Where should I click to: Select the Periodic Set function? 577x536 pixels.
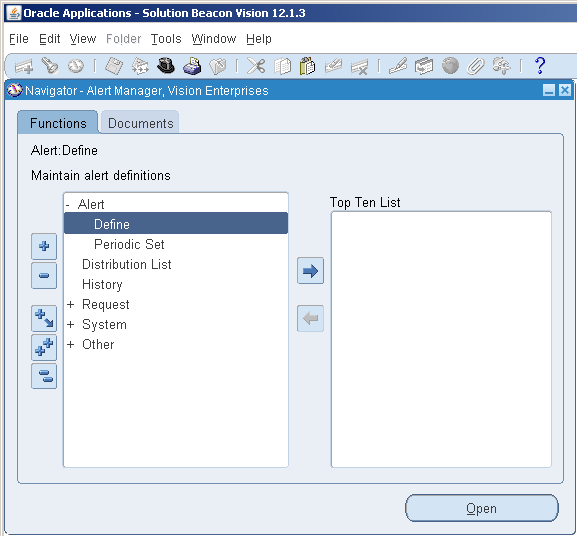[x=129, y=244]
